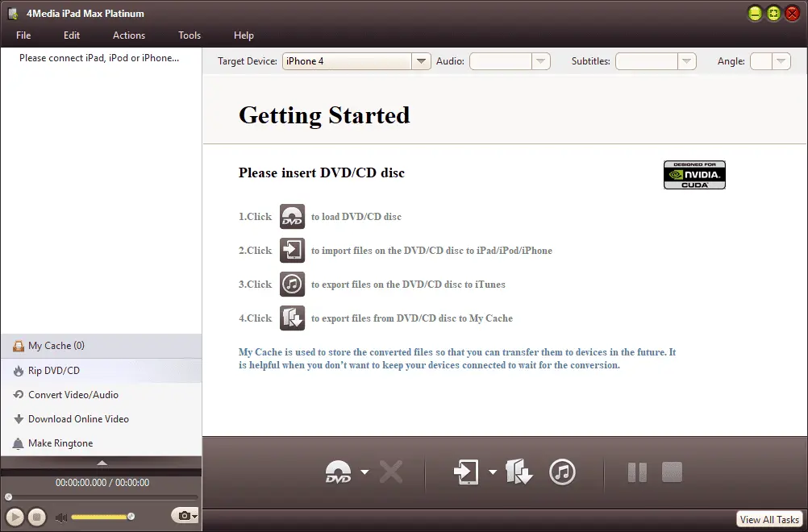
Task: Click the app logo in the title bar
Action: (13, 14)
